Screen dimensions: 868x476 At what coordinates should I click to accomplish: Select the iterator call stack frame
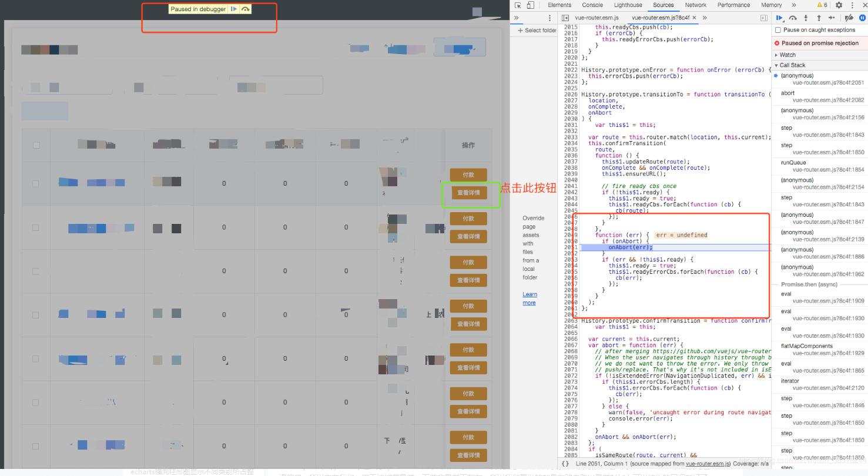point(819,384)
